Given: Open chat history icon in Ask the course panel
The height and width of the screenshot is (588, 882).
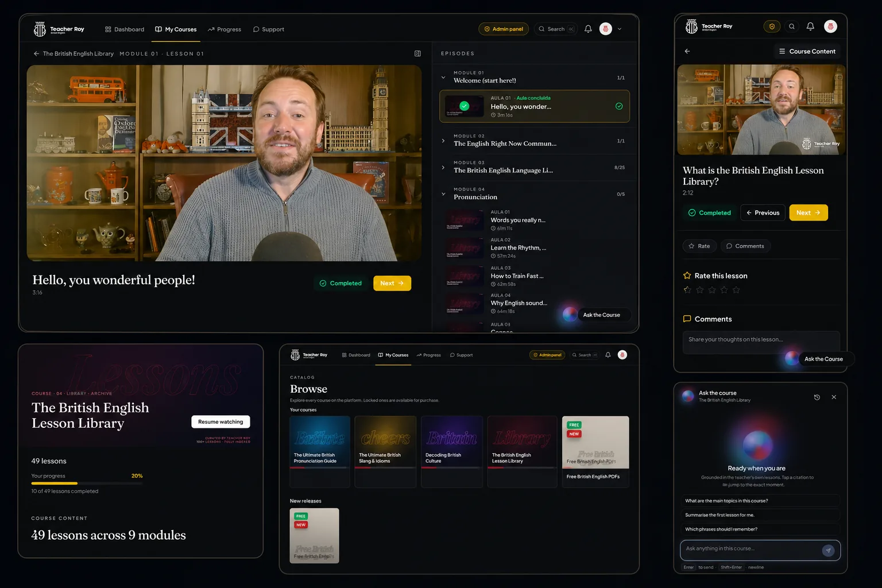Looking at the screenshot, I should (x=817, y=397).
